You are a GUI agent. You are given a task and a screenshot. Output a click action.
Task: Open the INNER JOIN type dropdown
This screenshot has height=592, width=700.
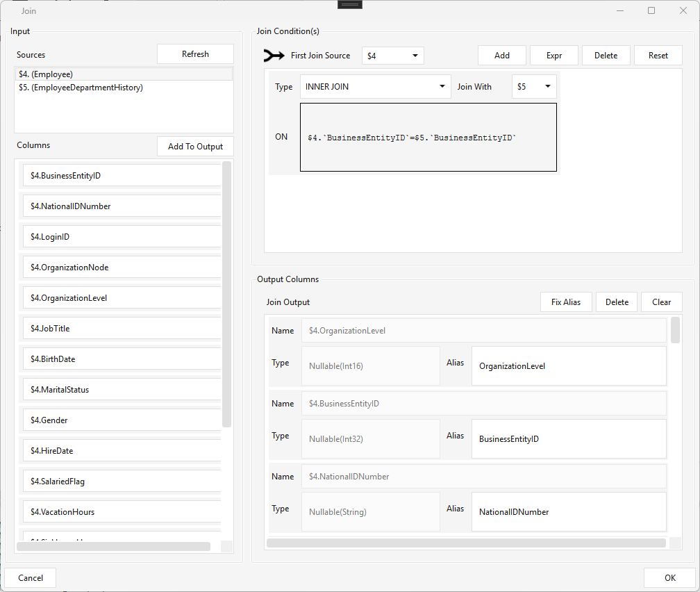click(x=376, y=87)
